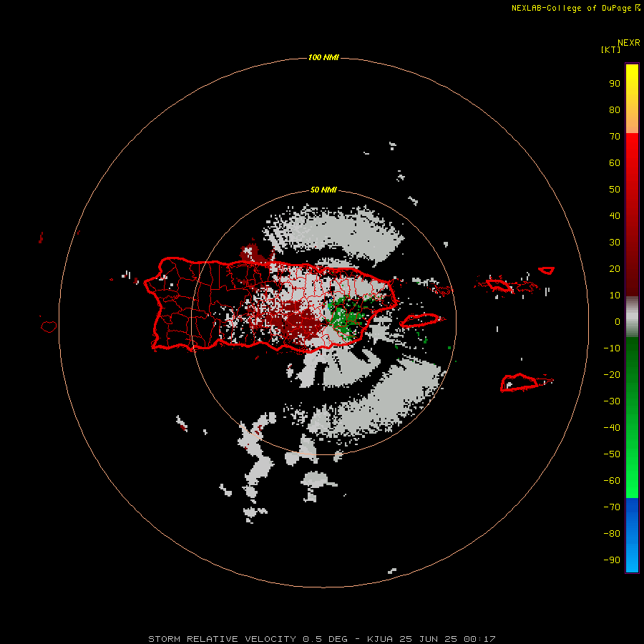
Task: Click the bright green segment of color bar
Action: click(x=632, y=418)
